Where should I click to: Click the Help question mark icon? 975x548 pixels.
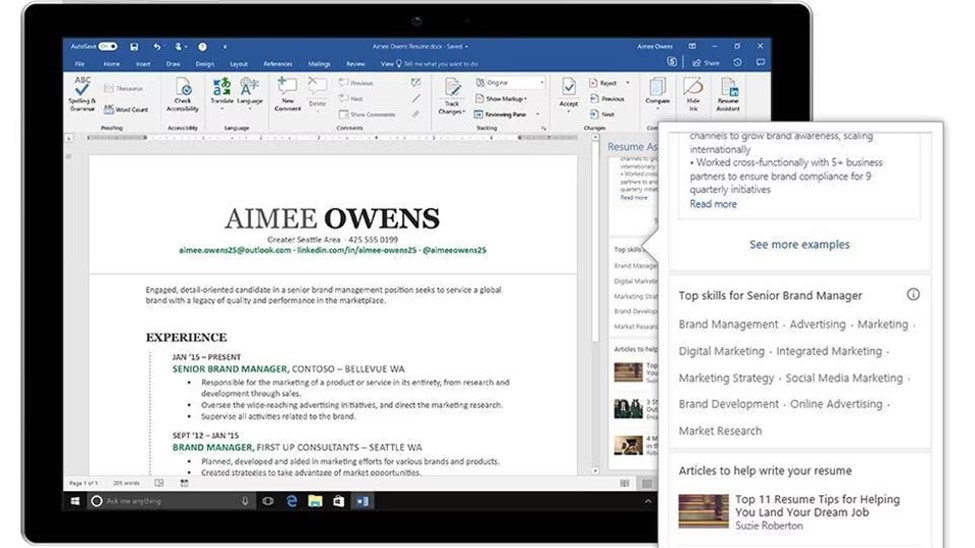(x=202, y=47)
